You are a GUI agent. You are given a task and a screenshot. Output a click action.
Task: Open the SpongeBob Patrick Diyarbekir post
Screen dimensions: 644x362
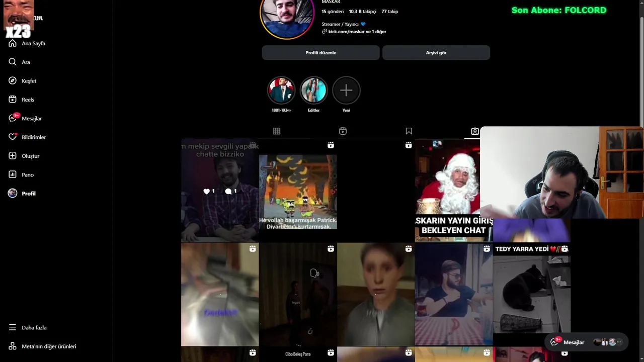[x=298, y=191]
